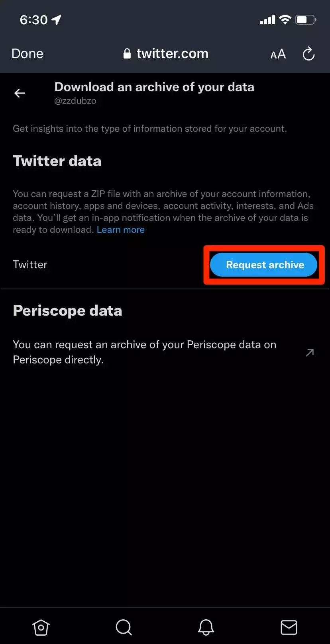Tap the @zzdubzo username

[x=75, y=101]
